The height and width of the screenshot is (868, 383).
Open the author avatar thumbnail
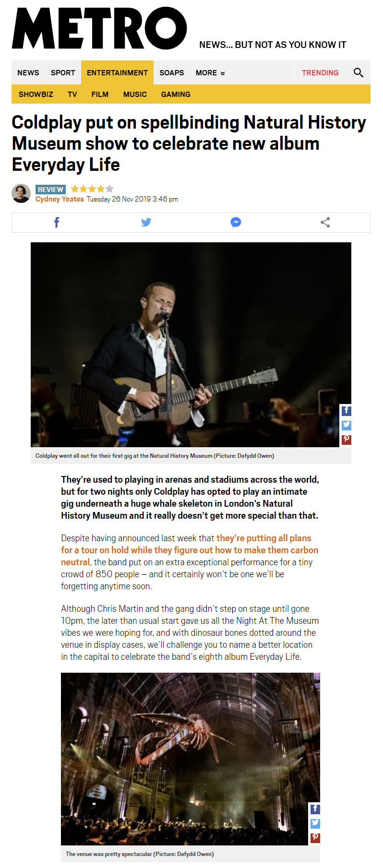click(21, 193)
